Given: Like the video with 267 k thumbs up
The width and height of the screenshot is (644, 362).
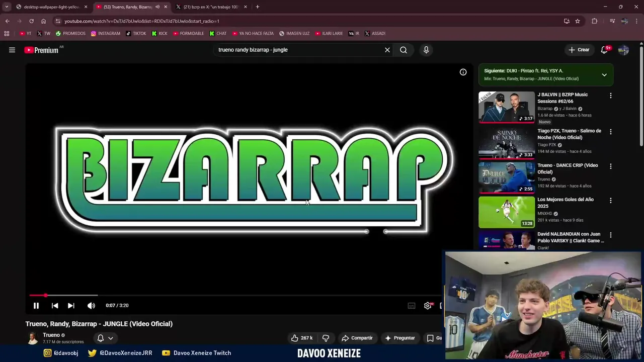Looking at the screenshot, I should click(302, 338).
